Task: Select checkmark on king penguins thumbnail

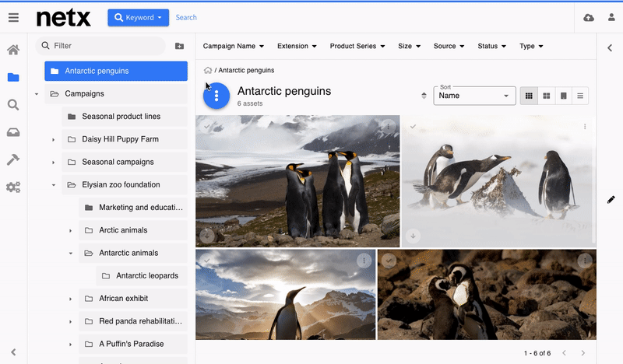Action: 207,126
